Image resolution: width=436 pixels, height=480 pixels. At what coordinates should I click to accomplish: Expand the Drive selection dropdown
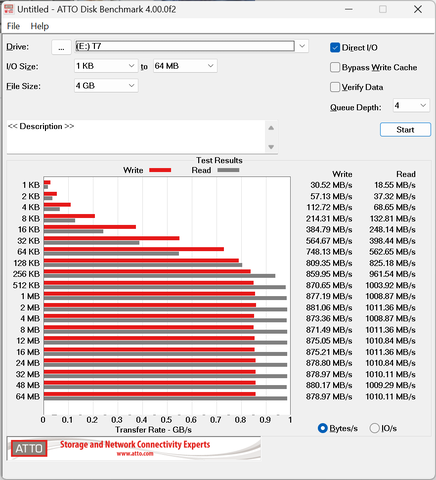[x=302, y=46]
